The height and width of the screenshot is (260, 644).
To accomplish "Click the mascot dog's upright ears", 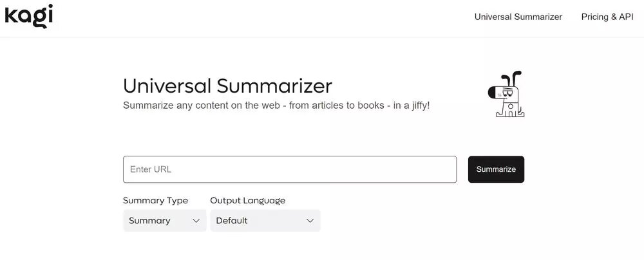I will [x=513, y=79].
